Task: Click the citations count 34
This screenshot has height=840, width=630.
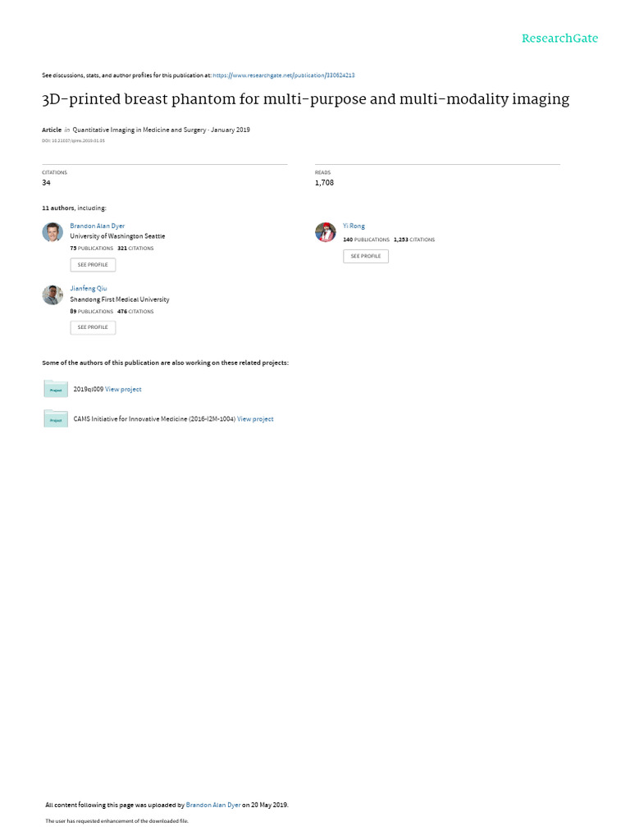Action: point(46,183)
